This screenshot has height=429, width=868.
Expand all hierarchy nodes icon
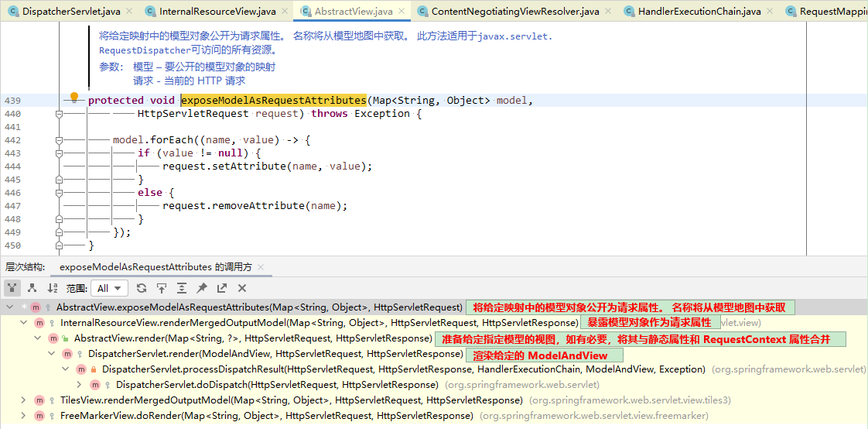[182, 288]
